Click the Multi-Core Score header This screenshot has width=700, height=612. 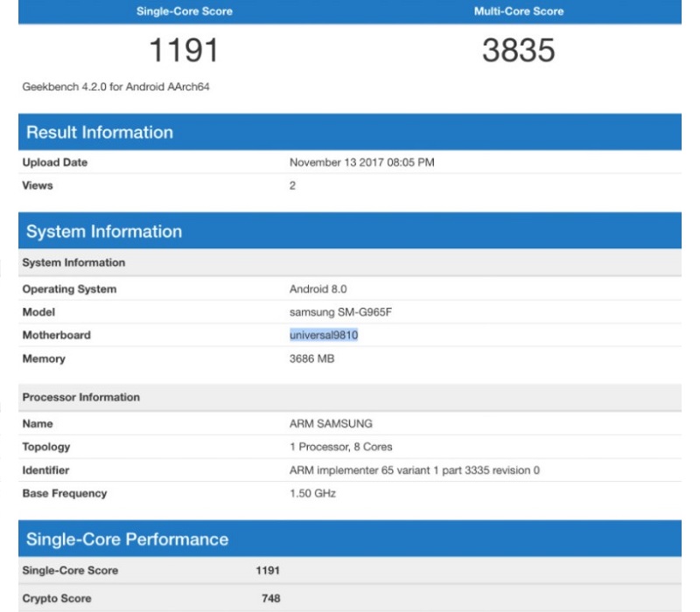click(519, 11)
